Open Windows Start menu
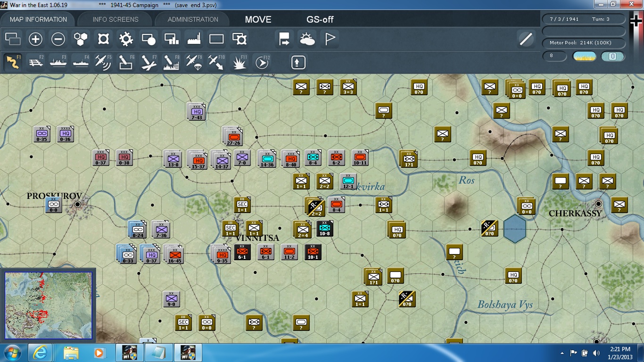Image resolution: width=644 pixels, height=362 pixels. (x=11, y=353)
